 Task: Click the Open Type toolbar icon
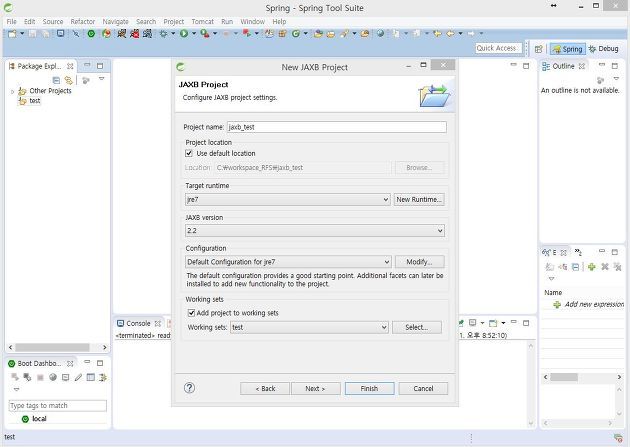click(317, 34)
